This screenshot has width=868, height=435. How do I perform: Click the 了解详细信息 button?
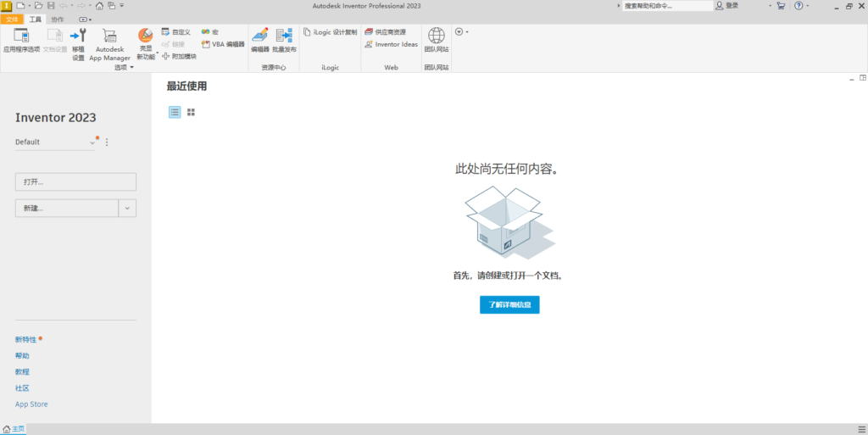(509, 304)
